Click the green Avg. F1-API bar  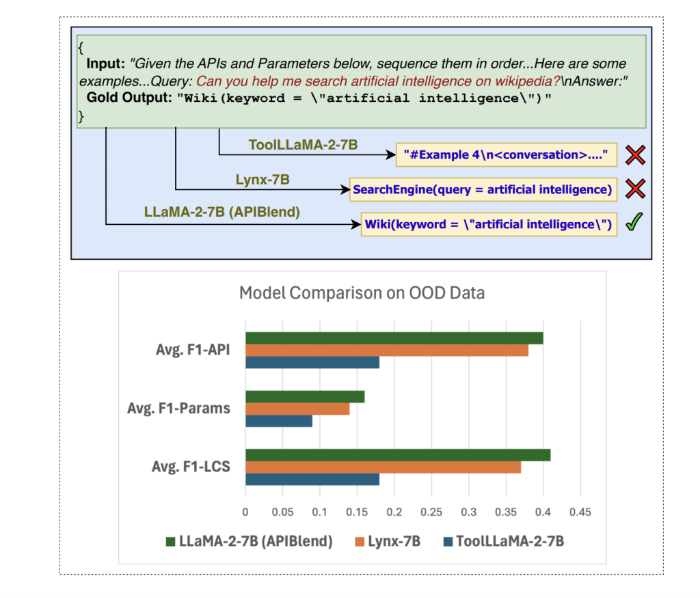(x=394, y=338)
